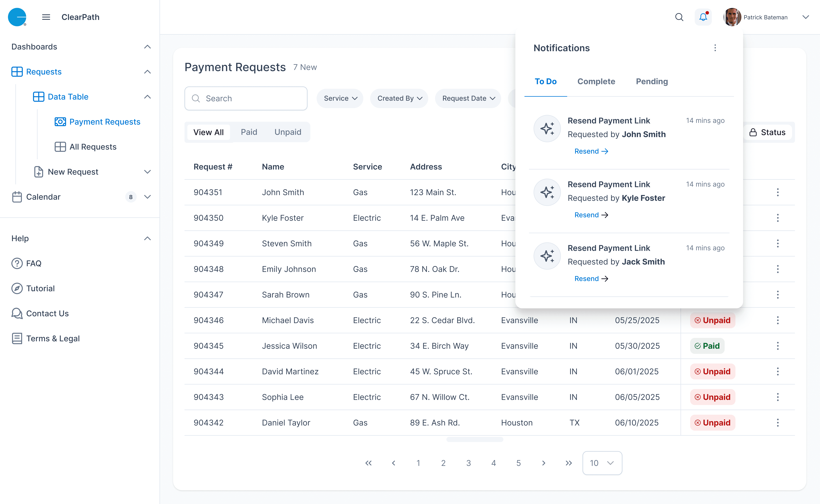Toggle the hamburger menu icon
This screenshot has height=504, width=820.
click(46, 17)
